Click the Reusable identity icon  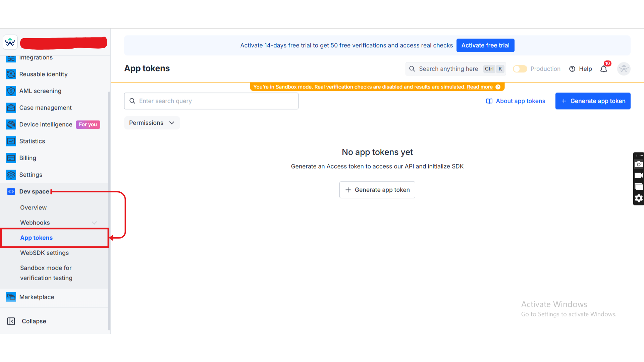point(11,74)
